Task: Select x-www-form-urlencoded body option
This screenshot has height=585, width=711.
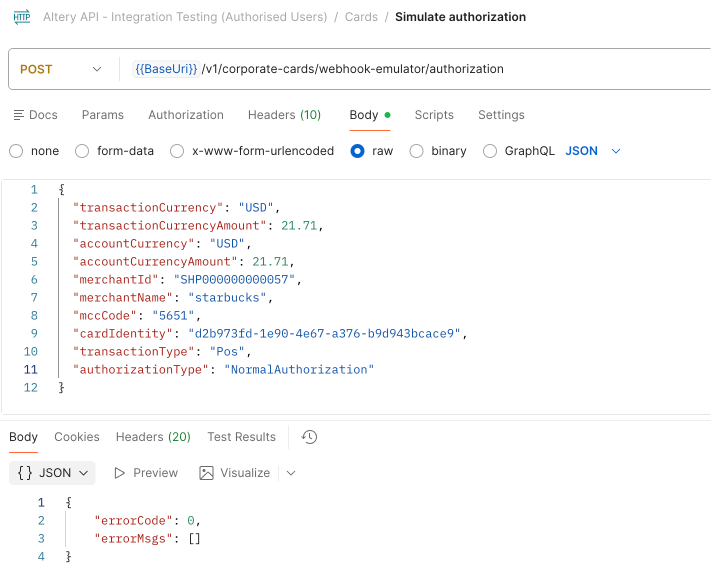Action: tap(177, 151)
